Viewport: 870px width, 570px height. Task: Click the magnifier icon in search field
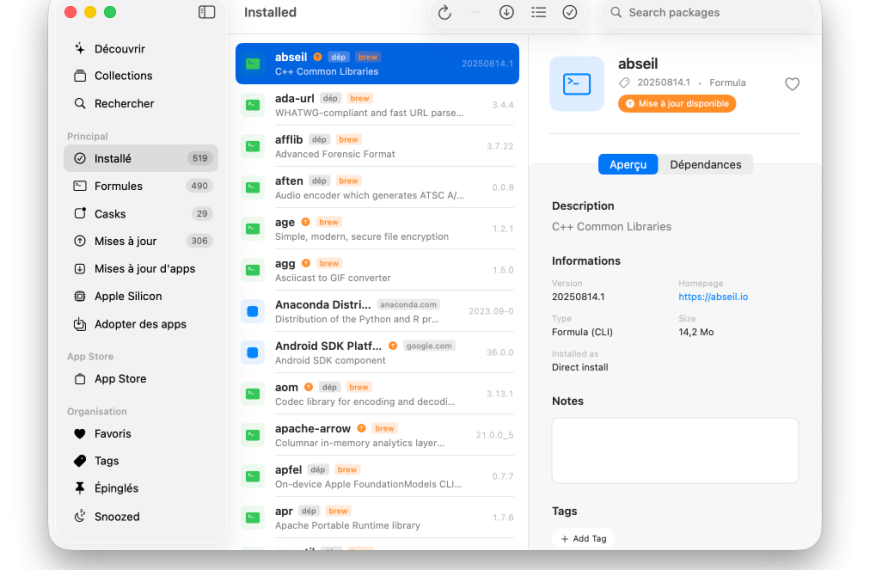pyautogui.click(x=616, y=12)
